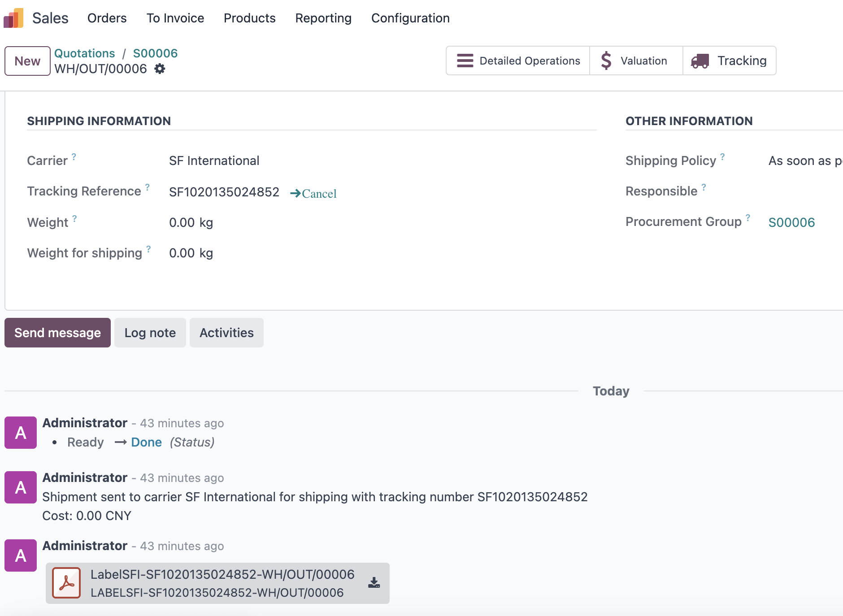Open the Products menu
This screenshot has height=616, width=843.
tap(249, 18)
